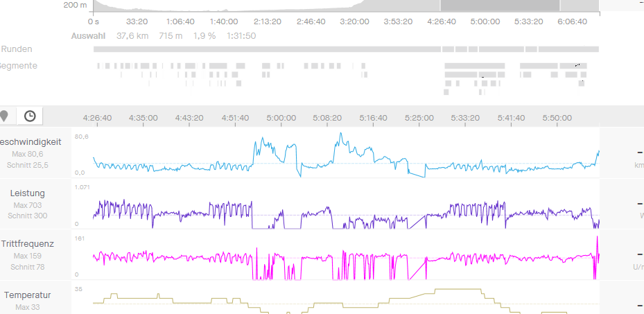The image size is (644, 314).
Task: Switch x-axis to time with clock icon
Action: click(x=30, y=116)
